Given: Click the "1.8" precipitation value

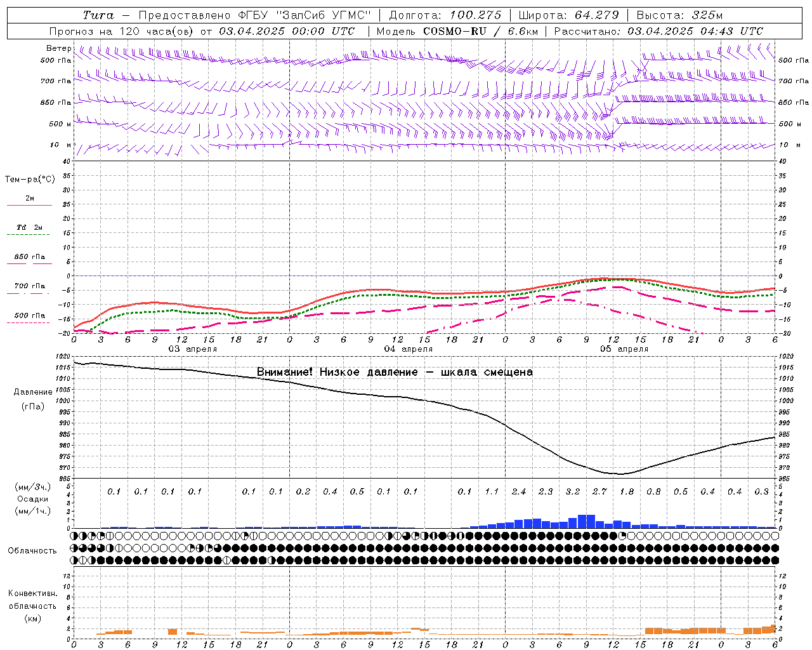Looking at the screenshot, I should (627, 491).
